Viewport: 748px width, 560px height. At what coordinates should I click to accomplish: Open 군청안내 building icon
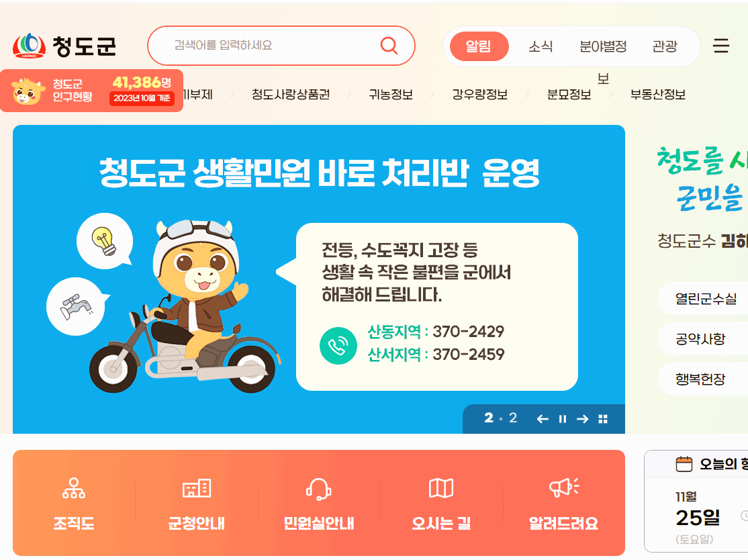pyautogui.click(x=197, y=488)
